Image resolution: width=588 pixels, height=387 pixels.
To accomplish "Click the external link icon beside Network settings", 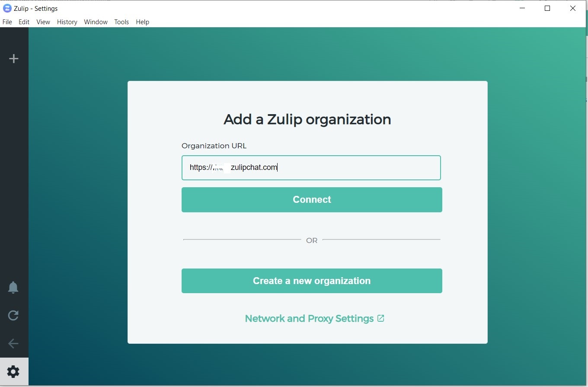I will click(x=381, y=318).
